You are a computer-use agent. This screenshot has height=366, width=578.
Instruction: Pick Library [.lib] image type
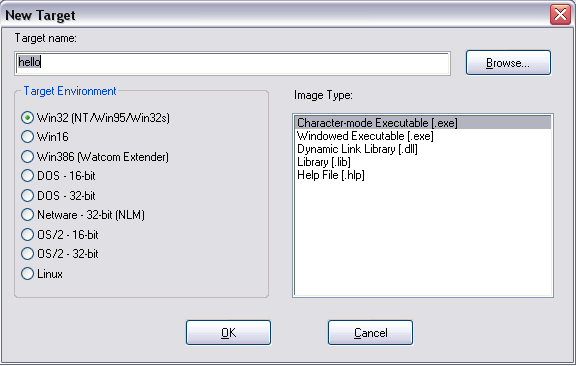tap(422, 162)
